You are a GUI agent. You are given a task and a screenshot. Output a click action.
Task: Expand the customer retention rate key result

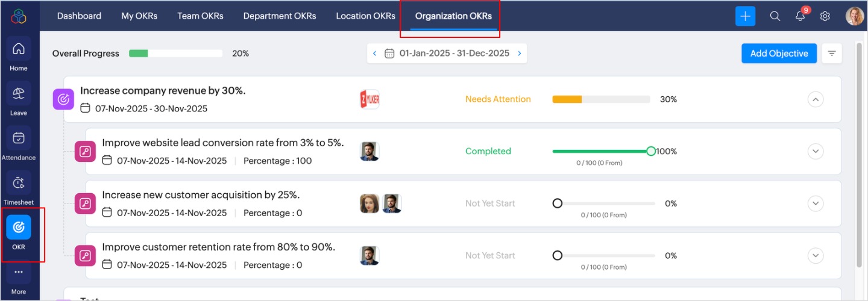816,256
